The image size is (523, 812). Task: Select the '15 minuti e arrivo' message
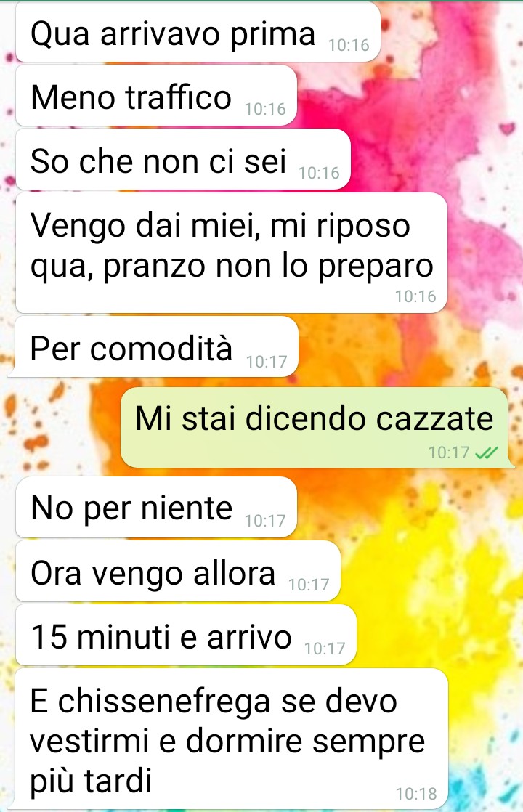(x=187, y=635)
